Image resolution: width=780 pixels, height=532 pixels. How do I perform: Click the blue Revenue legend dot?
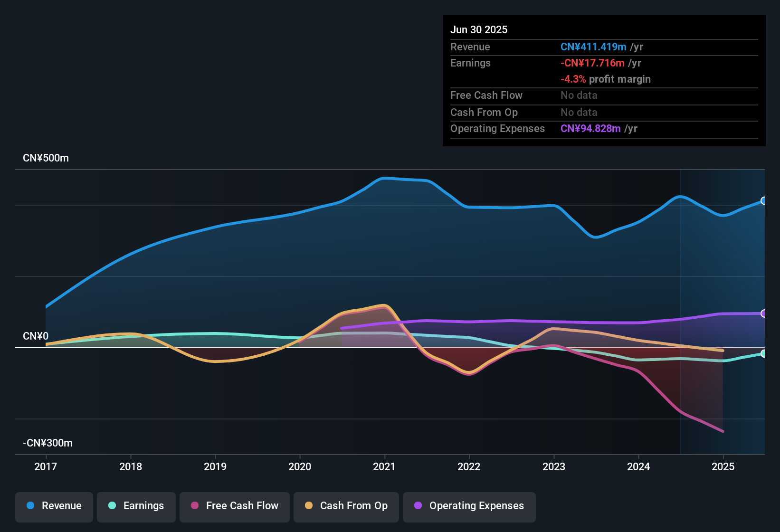coord(30,505)
